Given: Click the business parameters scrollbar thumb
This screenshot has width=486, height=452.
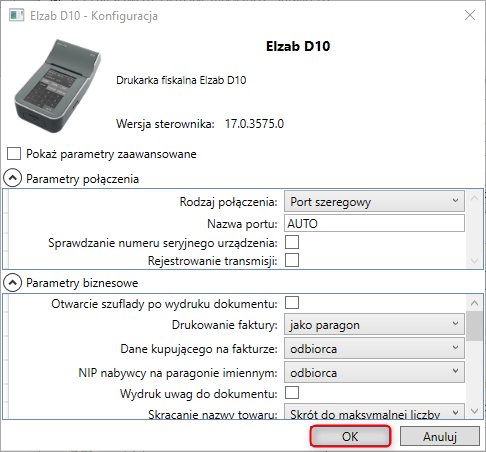Looking at the screenshot, I should point(475,326).
